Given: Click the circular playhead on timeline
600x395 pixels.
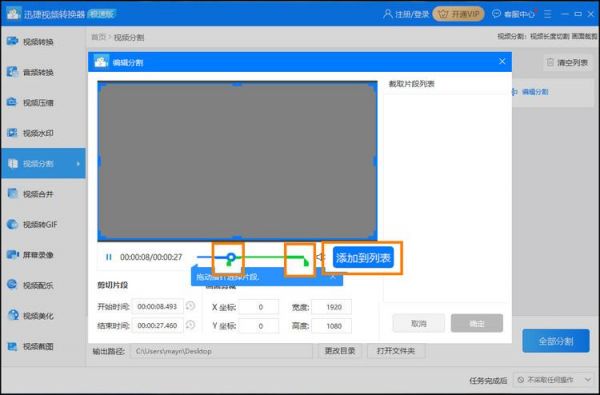Looking at the screenshot, I should (x=231, y=257).
